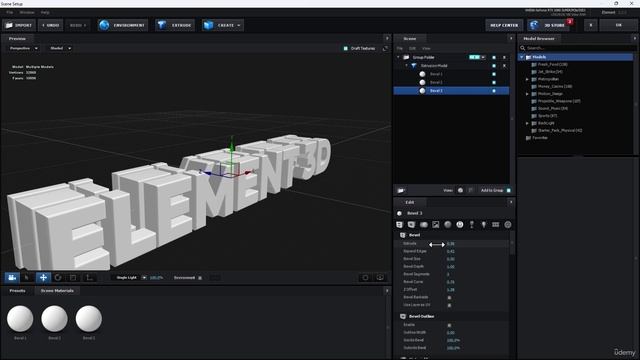
Task: Toggle the Use Layer as UV checkbox
Action: 449,305
